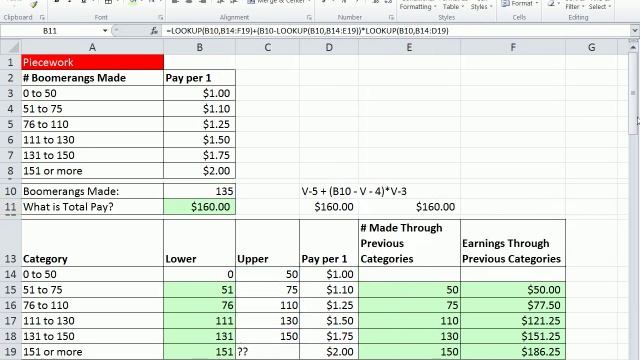
Task: Select row 19 header
Action: pyautogui.click(x=10, y=352)
